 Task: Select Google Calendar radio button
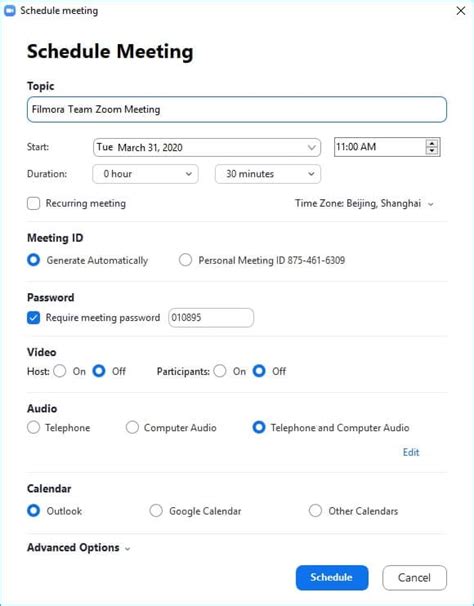(x=156, y=511)
